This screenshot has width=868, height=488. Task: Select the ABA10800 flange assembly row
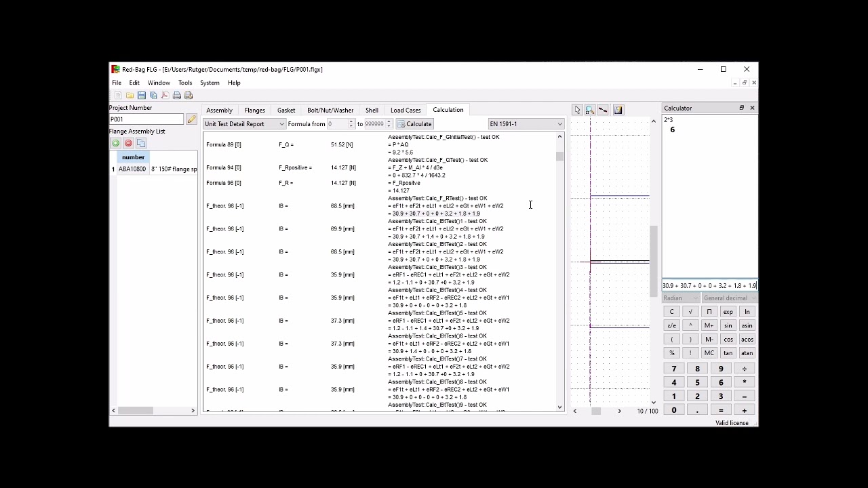(x=153, y=169)
